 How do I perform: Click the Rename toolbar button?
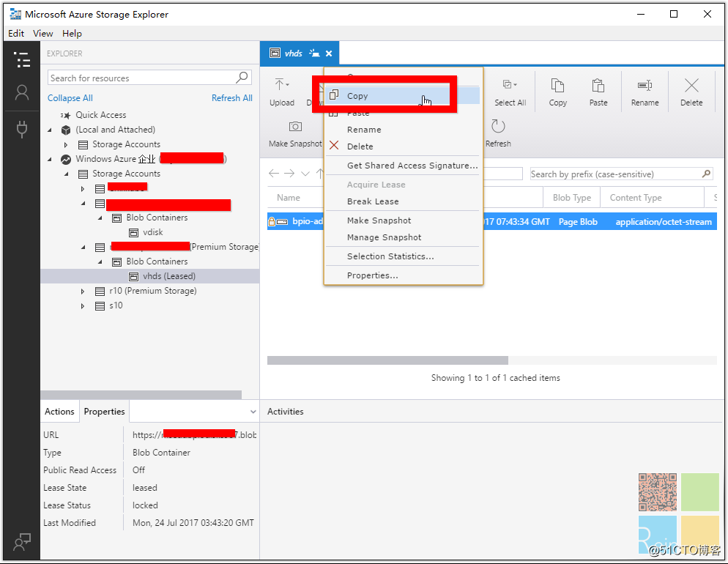coord(645,92)
